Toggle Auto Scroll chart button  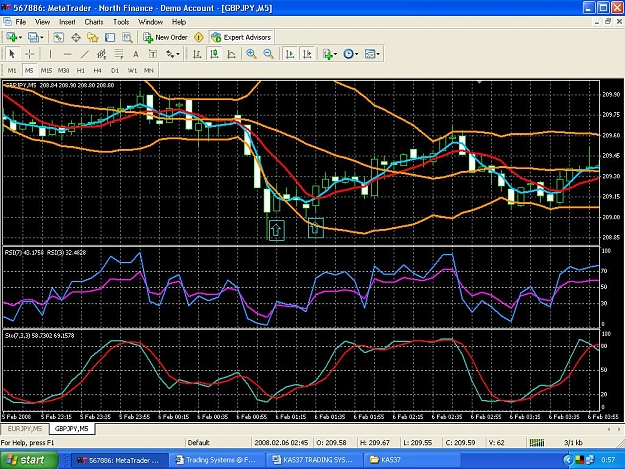(x=290, y=54)
